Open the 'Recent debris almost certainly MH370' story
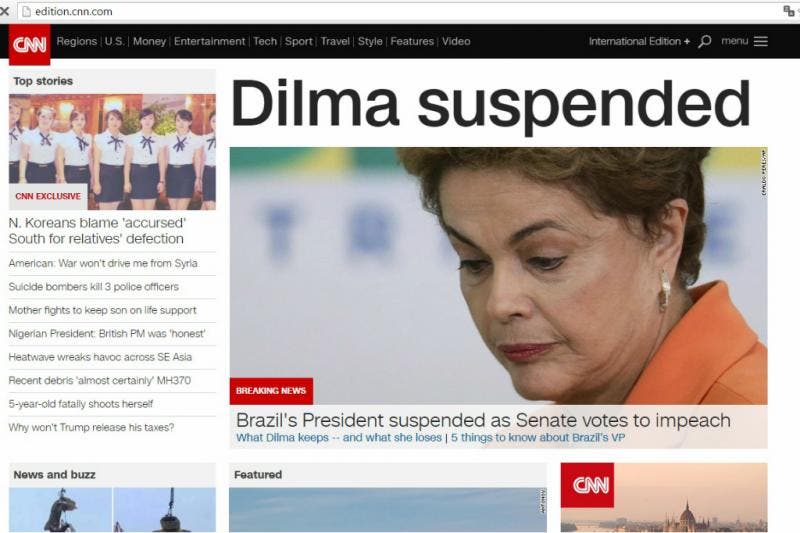 coord(100,380)
